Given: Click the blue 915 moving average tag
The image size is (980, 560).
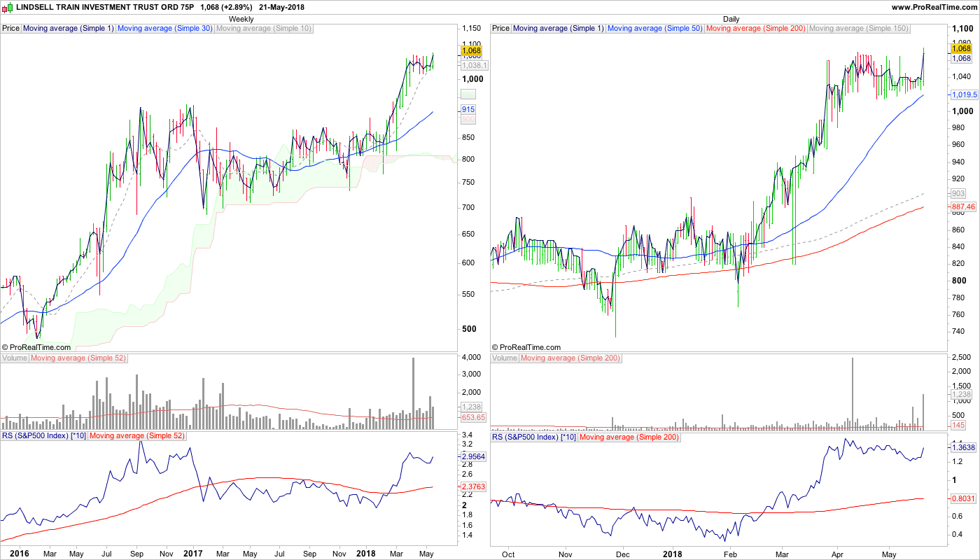Looking at the screenshot, I should pos(469,110).
